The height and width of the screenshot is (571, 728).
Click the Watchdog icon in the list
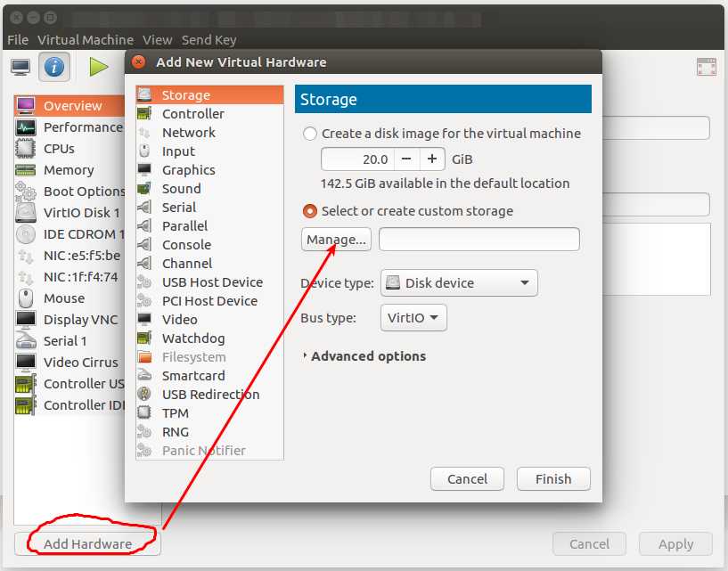(x=144, y=338)
